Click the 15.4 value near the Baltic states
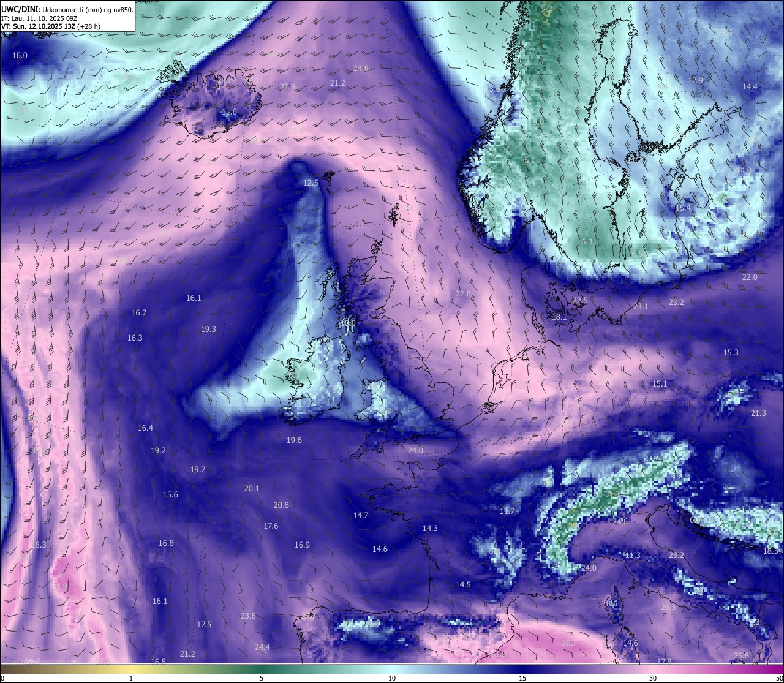This screenshot has height=683, width=784. pos(683,208)
